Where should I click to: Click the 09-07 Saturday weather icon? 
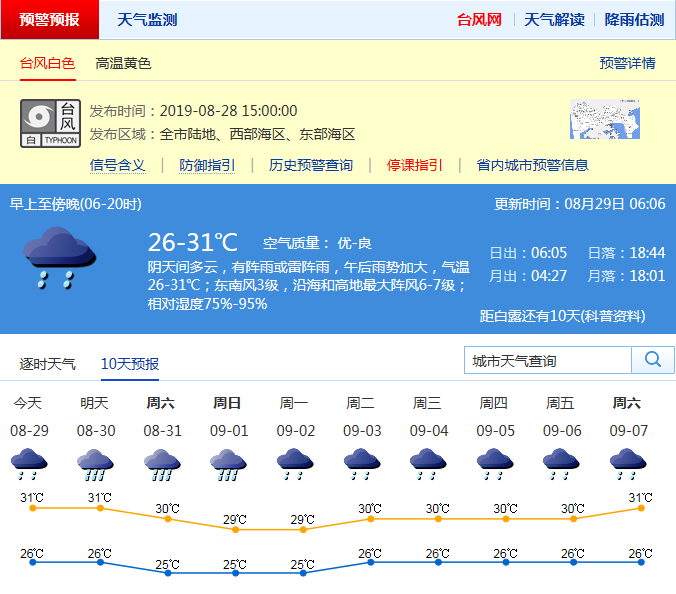point(626,464)
